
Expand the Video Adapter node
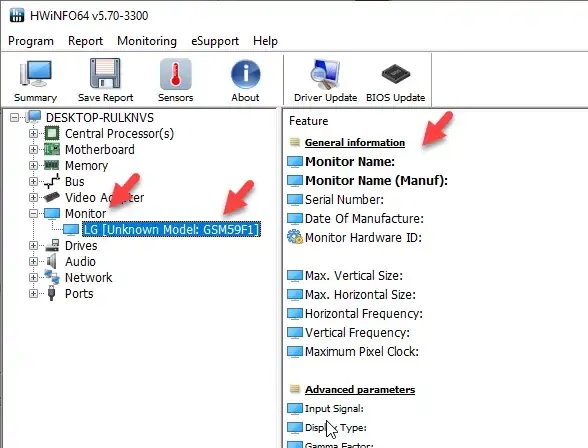click(x=33, y=197)
